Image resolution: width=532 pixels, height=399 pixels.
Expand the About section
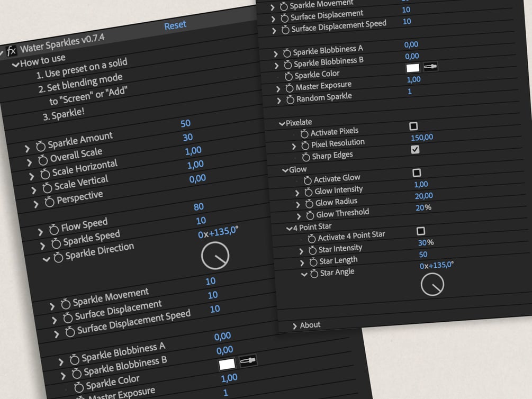tap(294, 326)
